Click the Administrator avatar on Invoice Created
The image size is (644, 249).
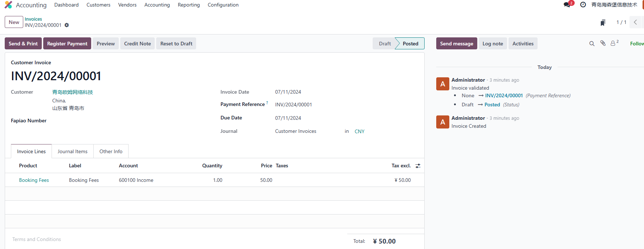443,122
